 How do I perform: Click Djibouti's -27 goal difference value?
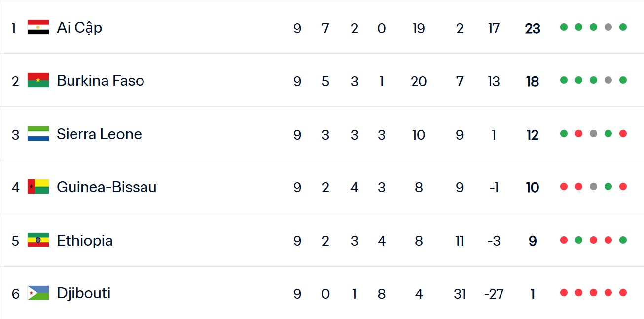(x=494, y=294)
